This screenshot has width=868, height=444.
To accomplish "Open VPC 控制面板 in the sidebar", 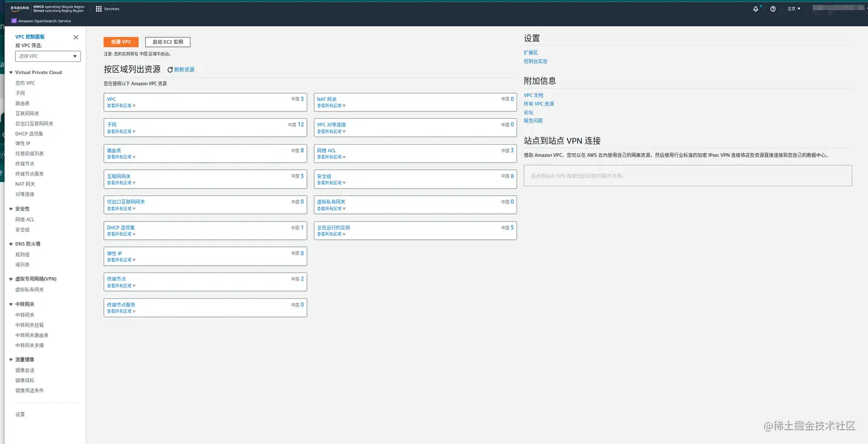I will (30, 37).
